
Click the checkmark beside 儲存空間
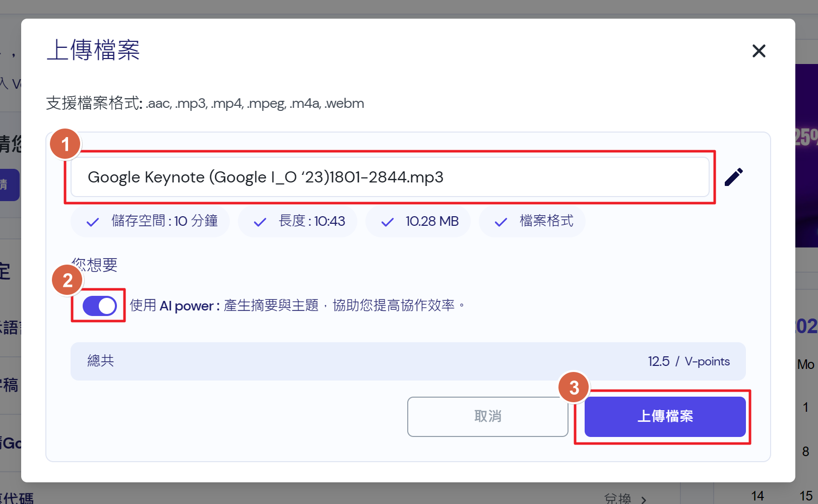click(x=93, y=222)
